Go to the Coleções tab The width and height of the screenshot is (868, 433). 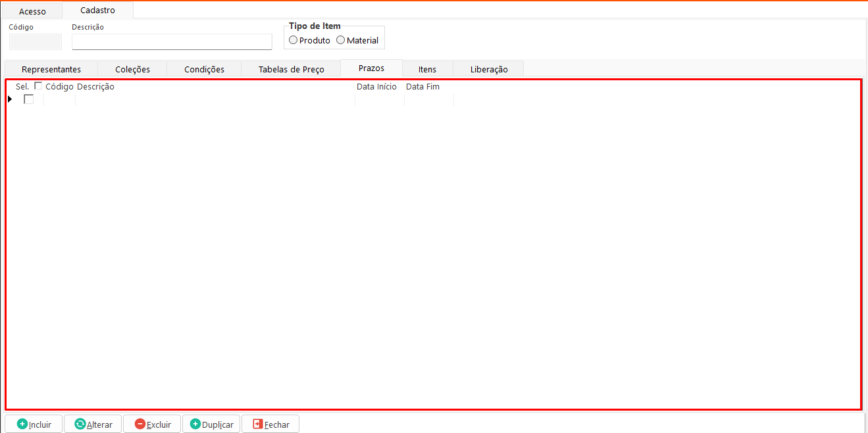click(x=132, y=69)
